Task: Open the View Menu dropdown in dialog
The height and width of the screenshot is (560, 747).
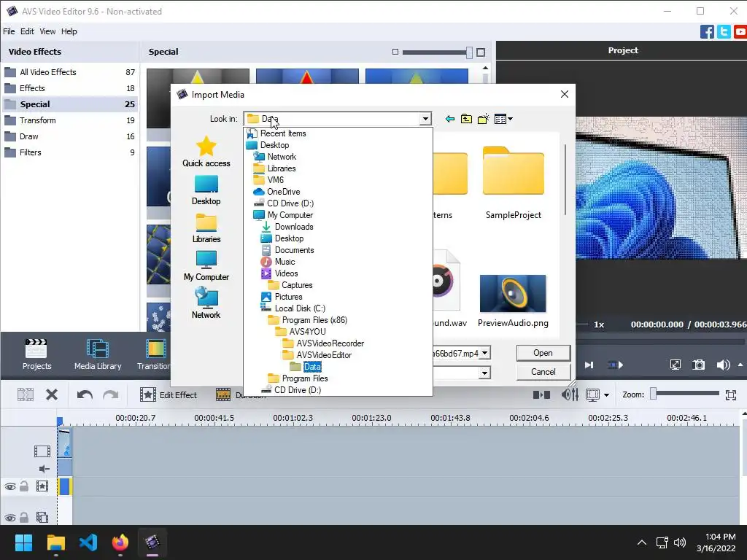Action: coord(503,119)
